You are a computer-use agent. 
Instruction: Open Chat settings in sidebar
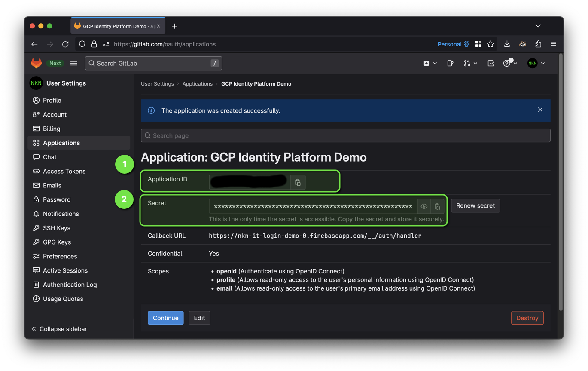(79, 157)
